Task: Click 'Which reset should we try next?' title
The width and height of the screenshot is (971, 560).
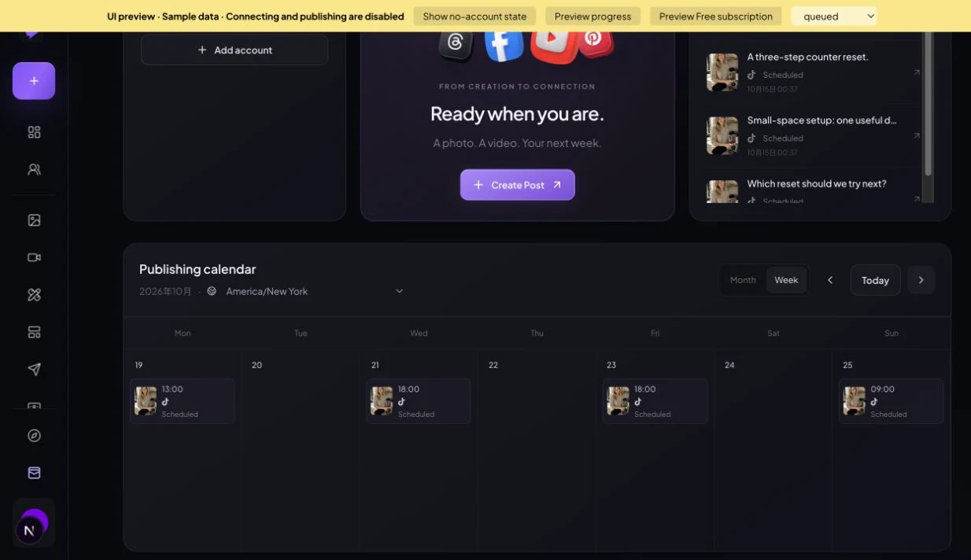Action: (x=817, y=183)
